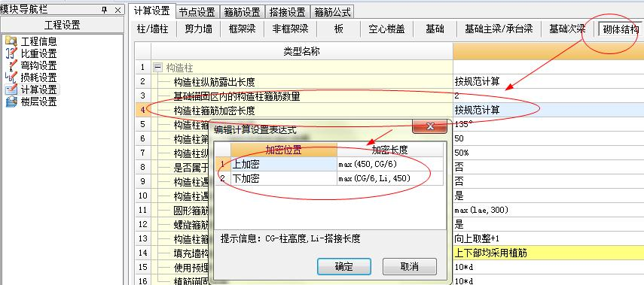Viewport: 644px width, 285px height.
Task: Click value 2 in row 3
Action: point(548,96)
